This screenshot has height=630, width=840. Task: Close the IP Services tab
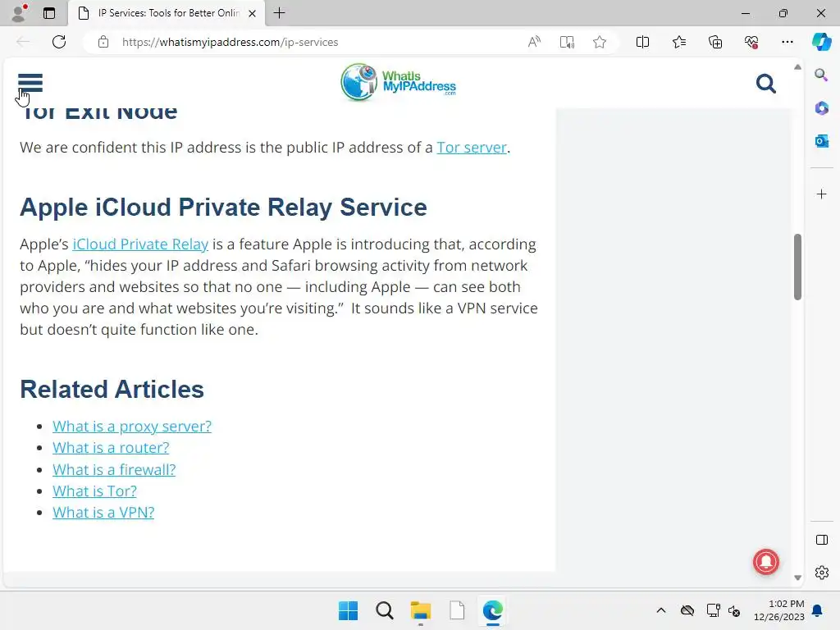[x=252, y=13]
